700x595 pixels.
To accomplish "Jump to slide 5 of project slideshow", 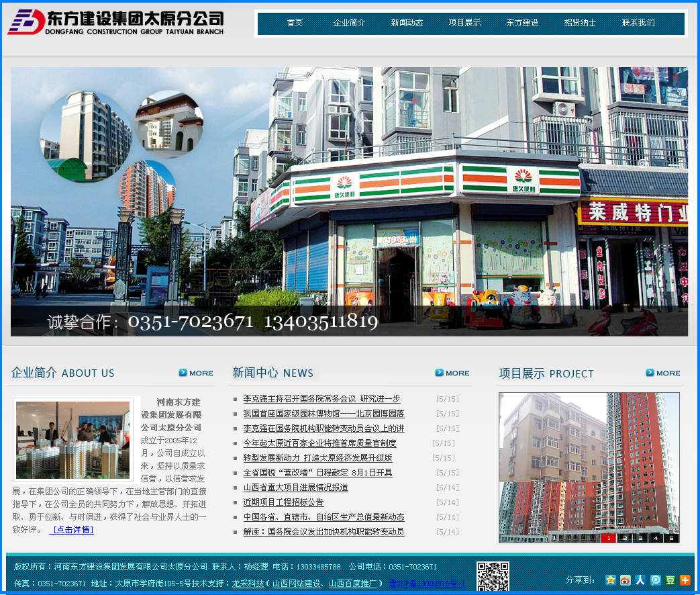I will pos(671,538).
